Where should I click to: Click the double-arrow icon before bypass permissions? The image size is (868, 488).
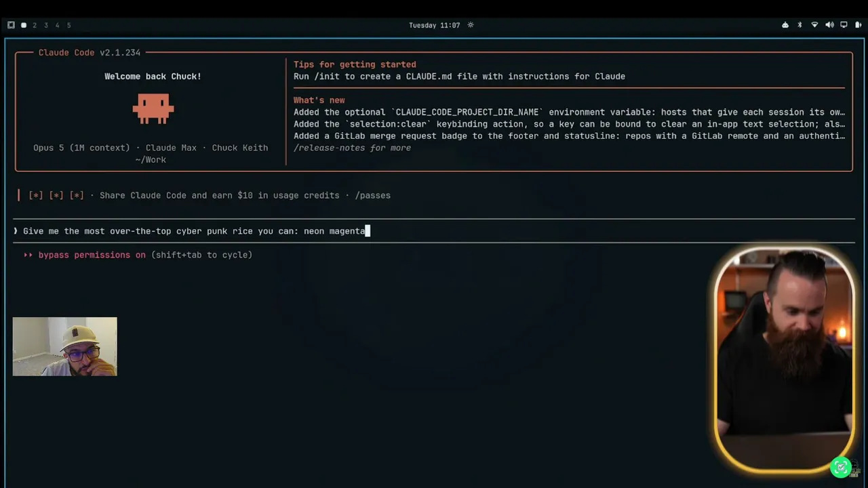[x=28, y=255]
